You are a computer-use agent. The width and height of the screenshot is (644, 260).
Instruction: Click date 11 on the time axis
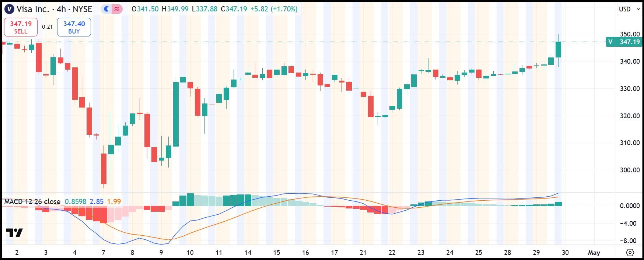(219, 253)
